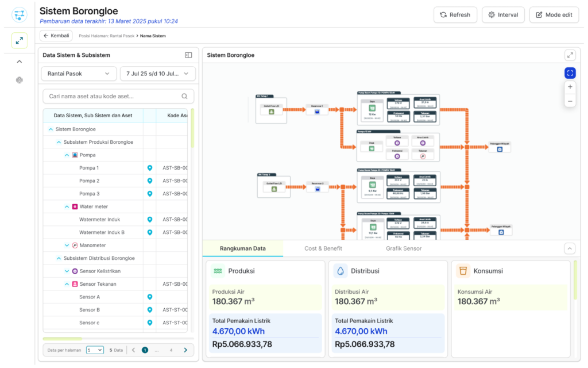Open the Interval settings button
The height and width of the screenshot is (368, 588).
(x=503, y=14)
